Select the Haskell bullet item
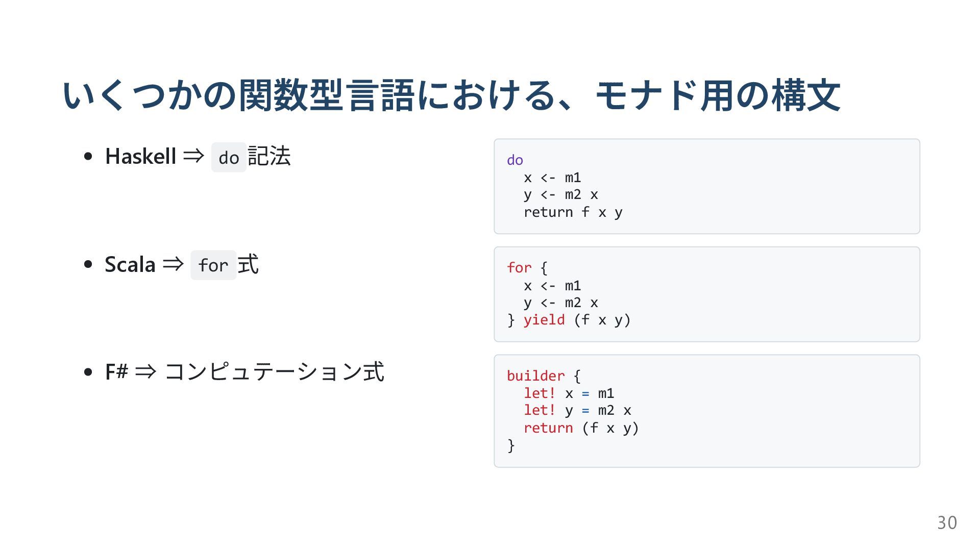 (198, 156)
